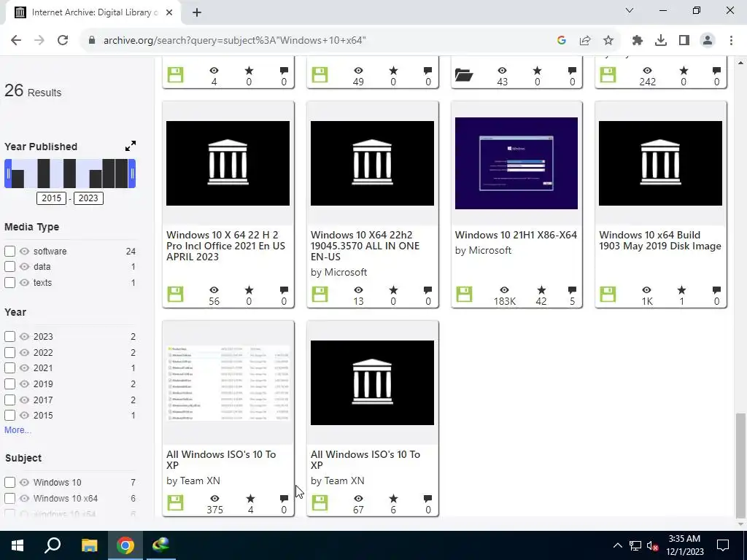Open Windows 10 21H1 X86-X64 title
Viewport: 747px width, 560px height.
pos(516,235)
